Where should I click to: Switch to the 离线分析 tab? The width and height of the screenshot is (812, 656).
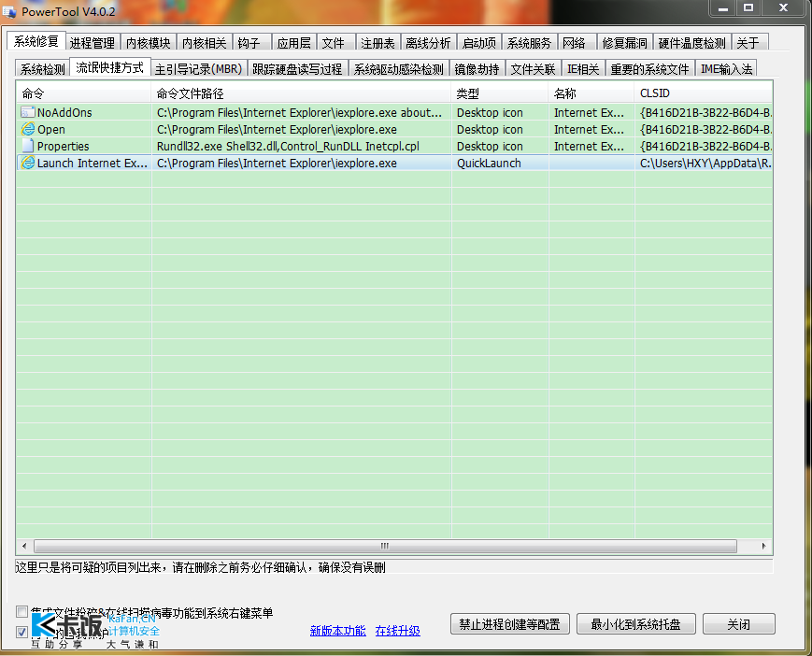[x=428, y=43]
